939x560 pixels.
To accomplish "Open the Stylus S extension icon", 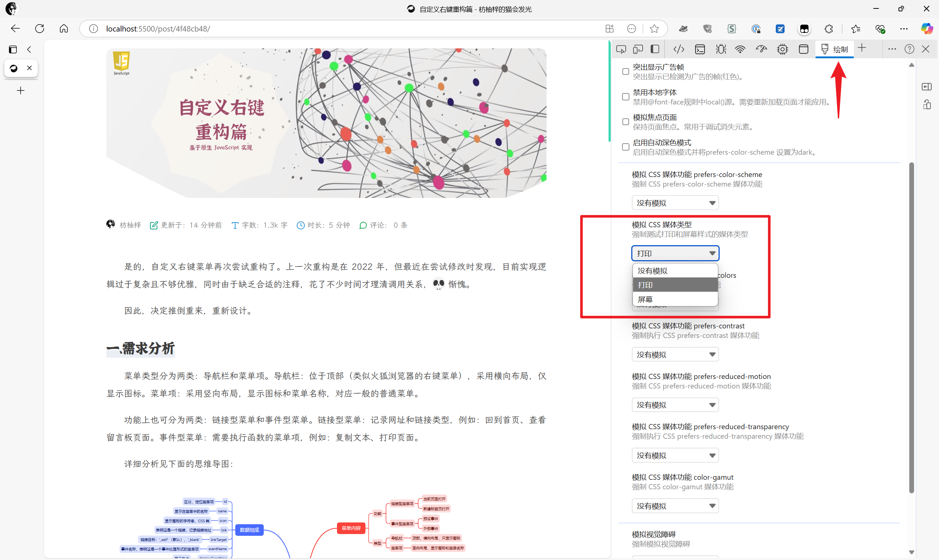I will click(732, 29).
